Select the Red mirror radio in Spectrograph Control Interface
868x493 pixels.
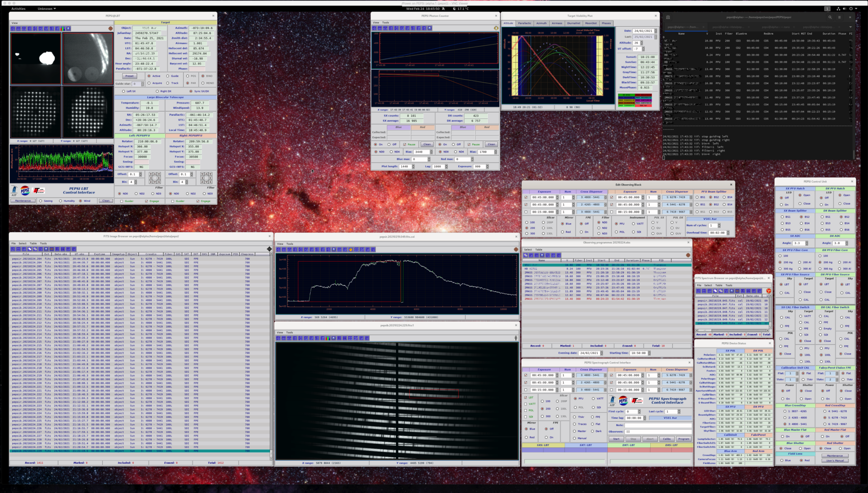pyautogui.click(x=526, y=437)
